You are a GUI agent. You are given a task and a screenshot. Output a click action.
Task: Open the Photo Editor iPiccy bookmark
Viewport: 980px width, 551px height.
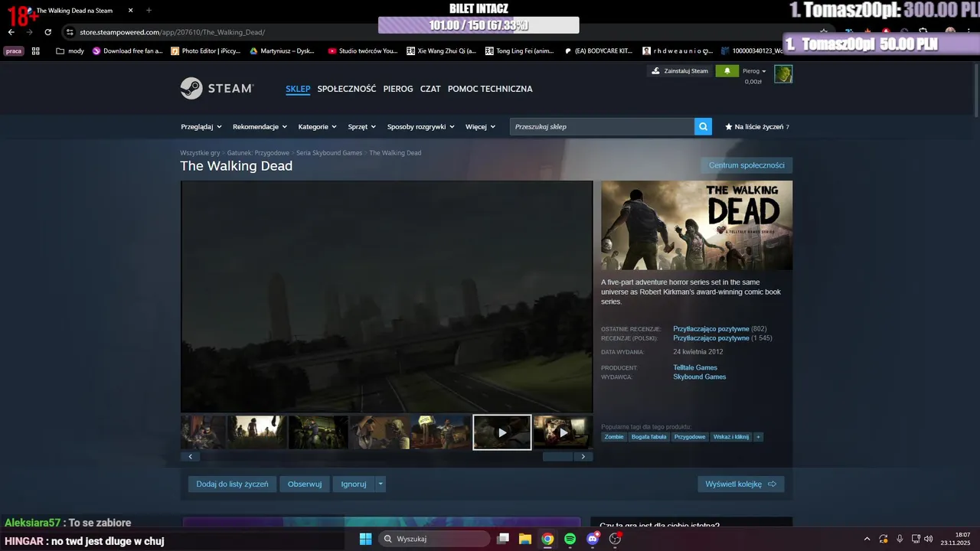coord(205,51)
